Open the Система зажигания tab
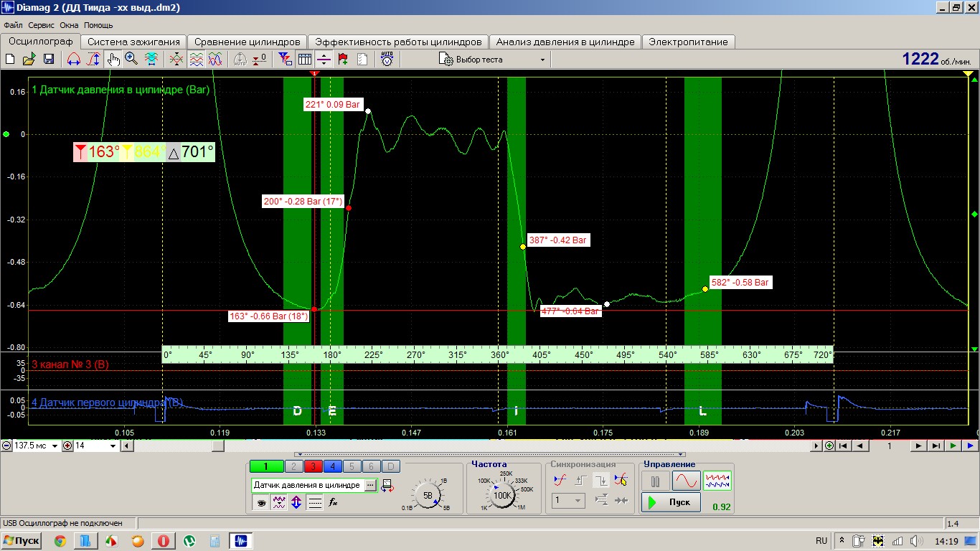The width and height of the screenshot is (980, 551). click(x=133, y=42)
